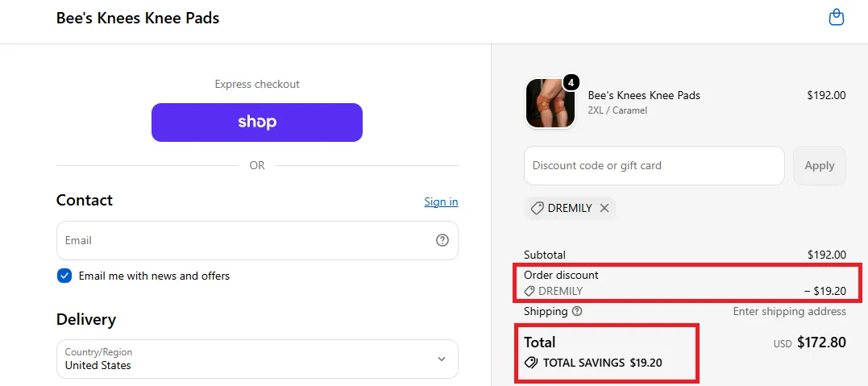Click the shipping info question mark icon
868x386 pixels.
[x=577, y=311]
